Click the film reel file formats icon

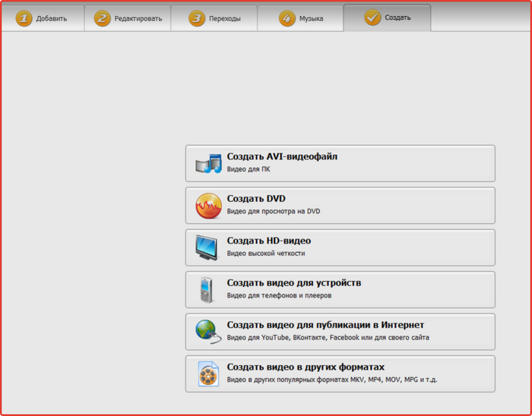tap(208, 374)
